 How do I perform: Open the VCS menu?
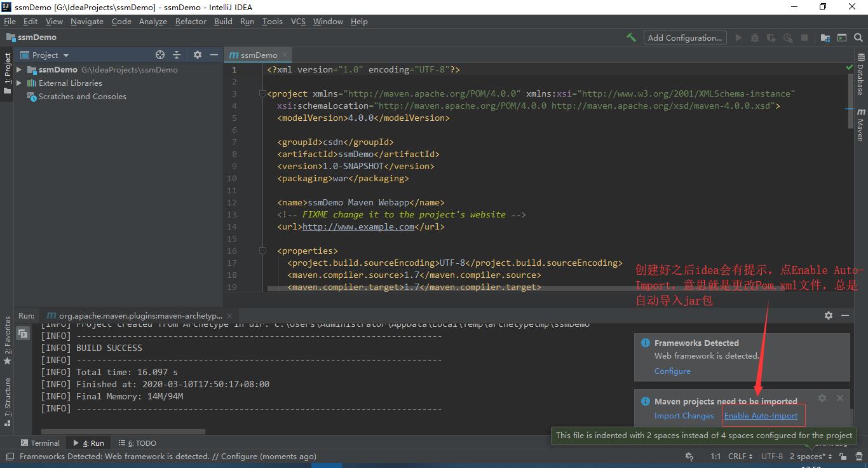(298, 21)
